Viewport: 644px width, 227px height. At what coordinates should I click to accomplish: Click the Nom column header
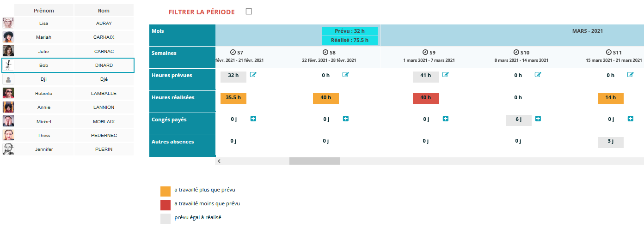click(x=104, y=10)
